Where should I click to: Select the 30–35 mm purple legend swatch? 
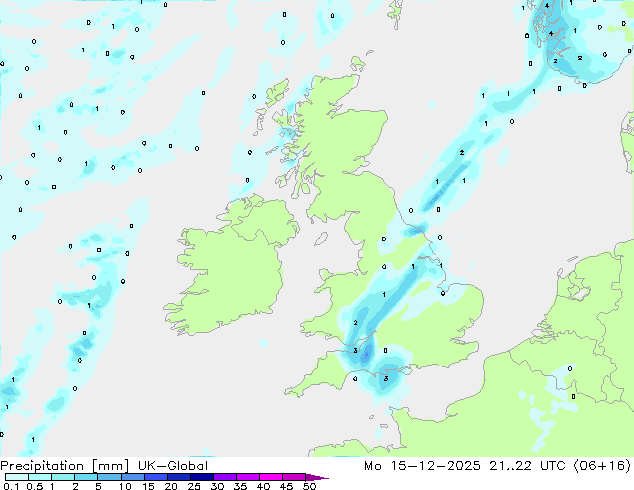tap(224, 477)
